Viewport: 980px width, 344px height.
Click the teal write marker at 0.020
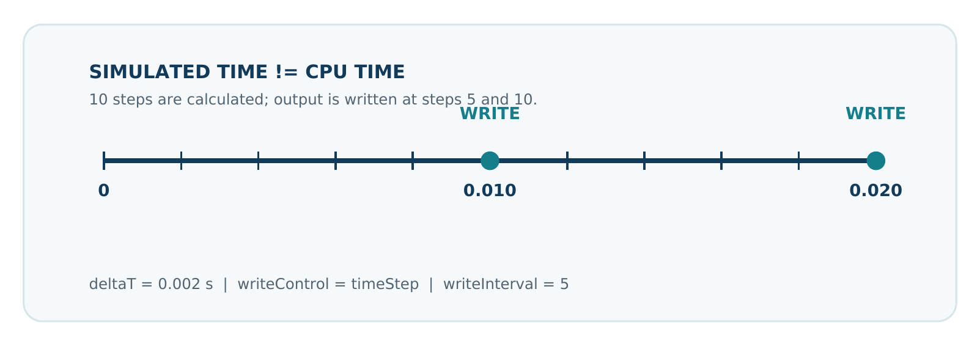click(x=875, y=161)
